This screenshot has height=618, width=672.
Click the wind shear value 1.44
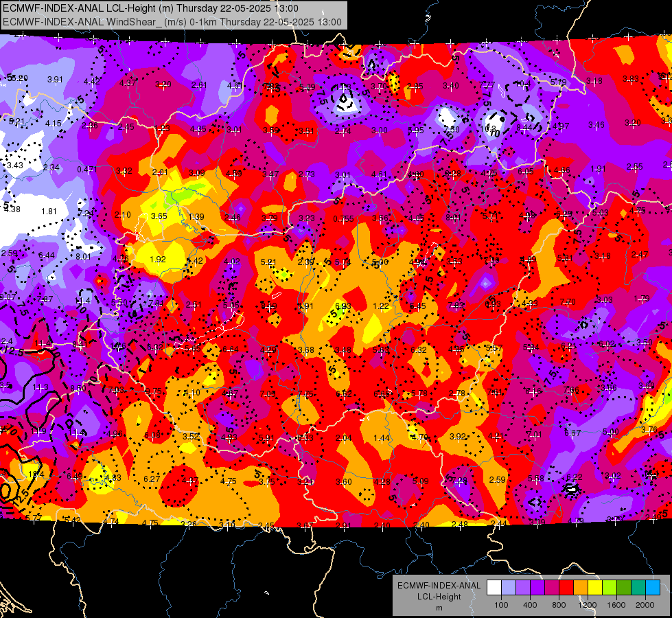tap(382, 438)
